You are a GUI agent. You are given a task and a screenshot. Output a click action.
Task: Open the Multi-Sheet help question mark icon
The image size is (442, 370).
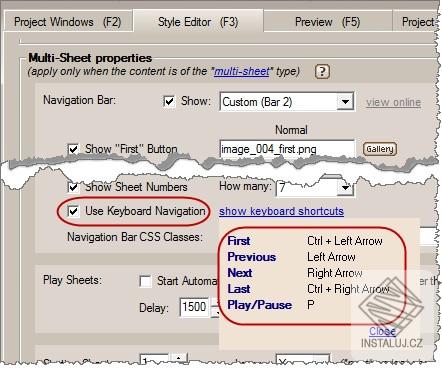[x=322, y=72]
